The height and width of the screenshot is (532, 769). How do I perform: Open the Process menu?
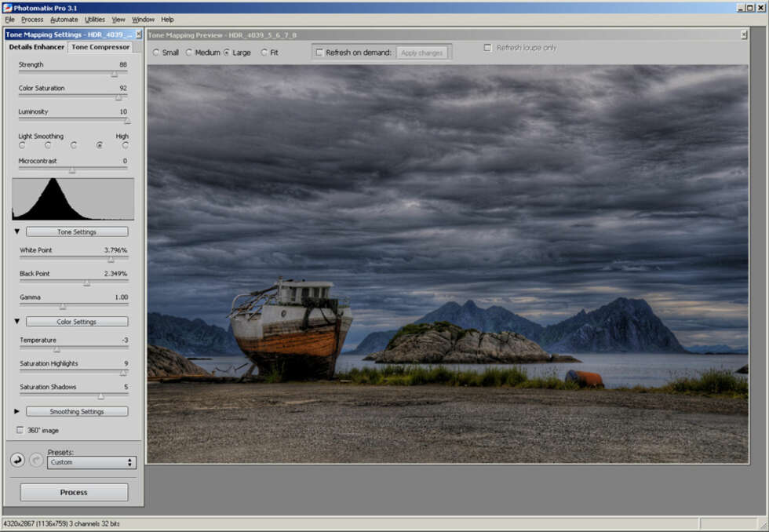pyautogui.click(x=32, y=20)
